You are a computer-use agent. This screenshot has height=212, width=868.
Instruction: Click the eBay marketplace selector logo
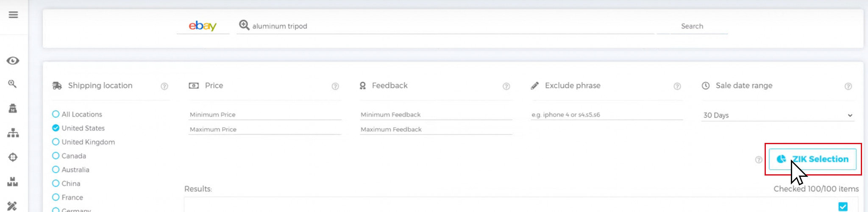(x=203, y=26)
